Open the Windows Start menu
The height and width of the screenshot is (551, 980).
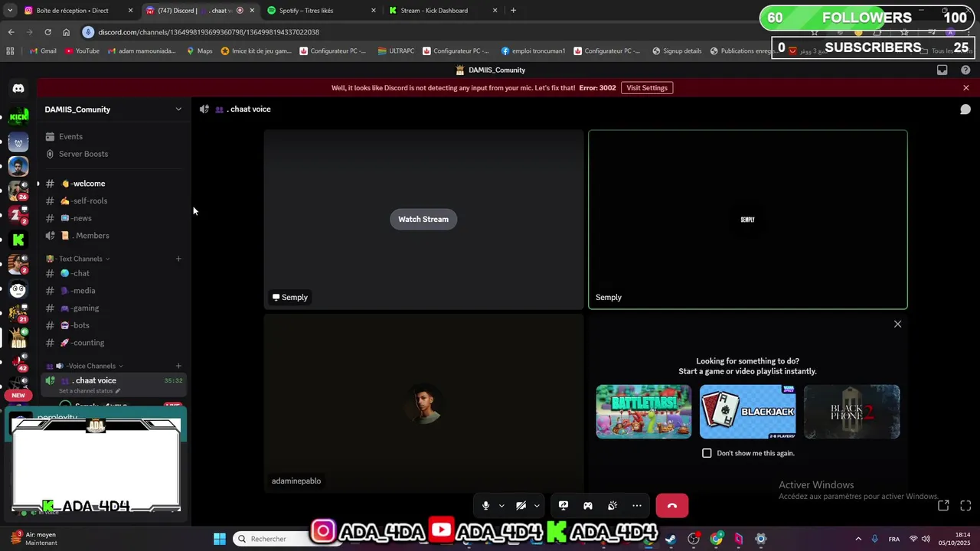(x=220, y=539)
